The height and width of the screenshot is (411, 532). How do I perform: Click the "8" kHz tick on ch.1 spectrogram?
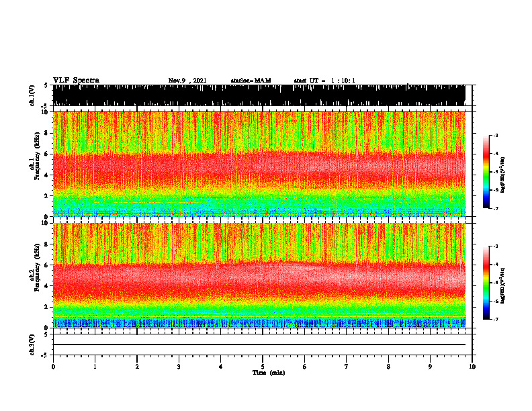[47, 133]
